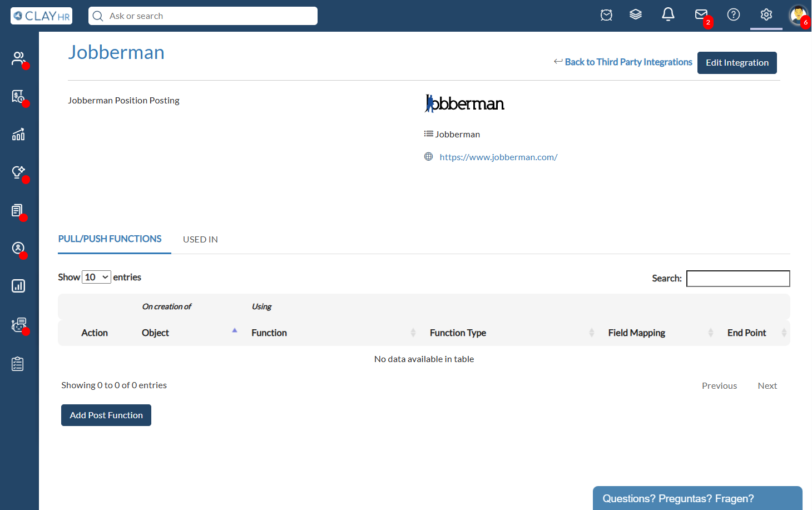Click the Jobberman logo image

pos(464,103)
